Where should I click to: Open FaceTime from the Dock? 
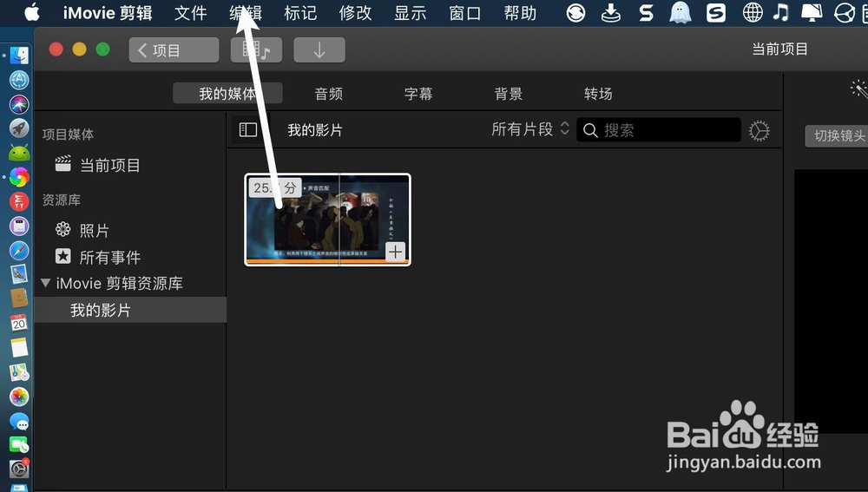click(19, 445)
